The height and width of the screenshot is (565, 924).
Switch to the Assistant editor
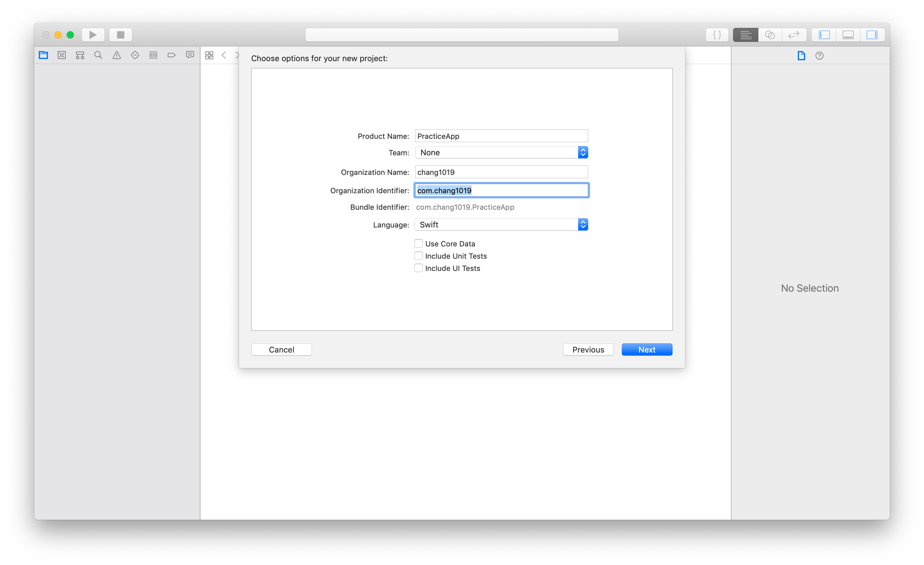click(x=769, y=35)
